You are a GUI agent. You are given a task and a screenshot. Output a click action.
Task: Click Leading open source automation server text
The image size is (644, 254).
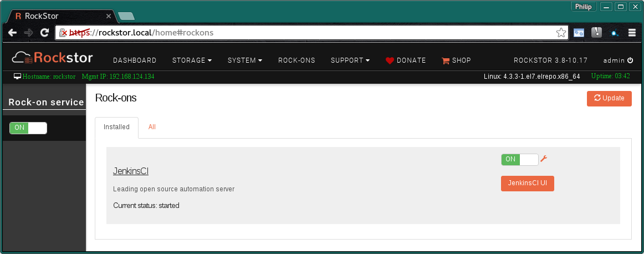point(173,189)
